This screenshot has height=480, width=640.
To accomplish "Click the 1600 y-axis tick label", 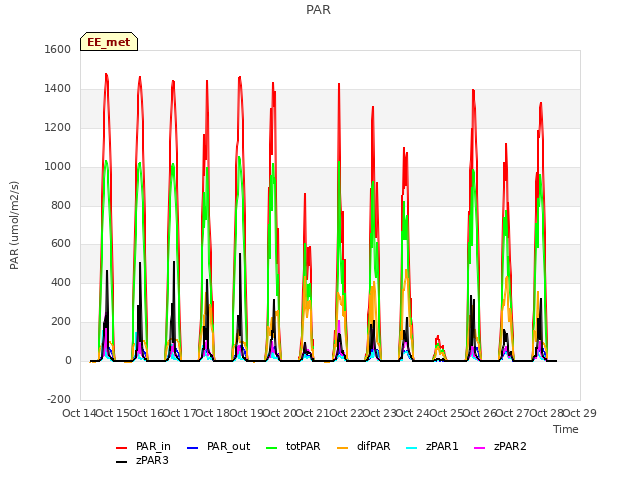I will point(58,49).
